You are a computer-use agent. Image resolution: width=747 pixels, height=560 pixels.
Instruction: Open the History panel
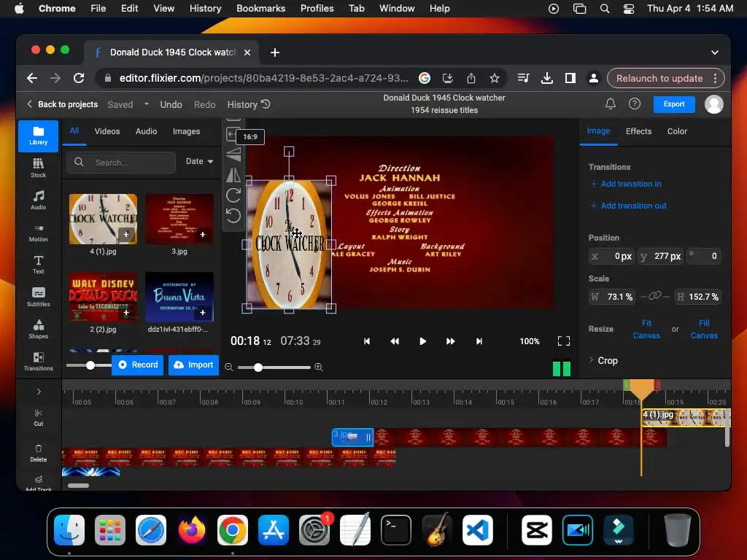(x=249, y=104)
